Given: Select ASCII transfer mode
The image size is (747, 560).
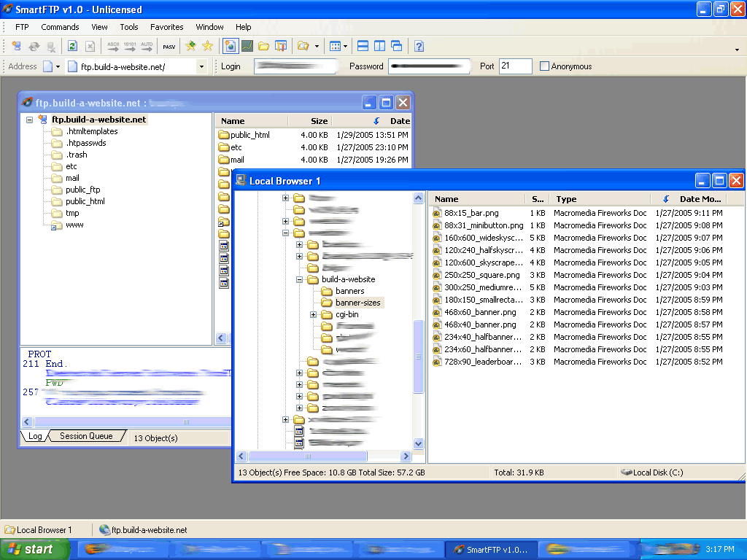Looking at the screenshot, I should coord(113,46).
